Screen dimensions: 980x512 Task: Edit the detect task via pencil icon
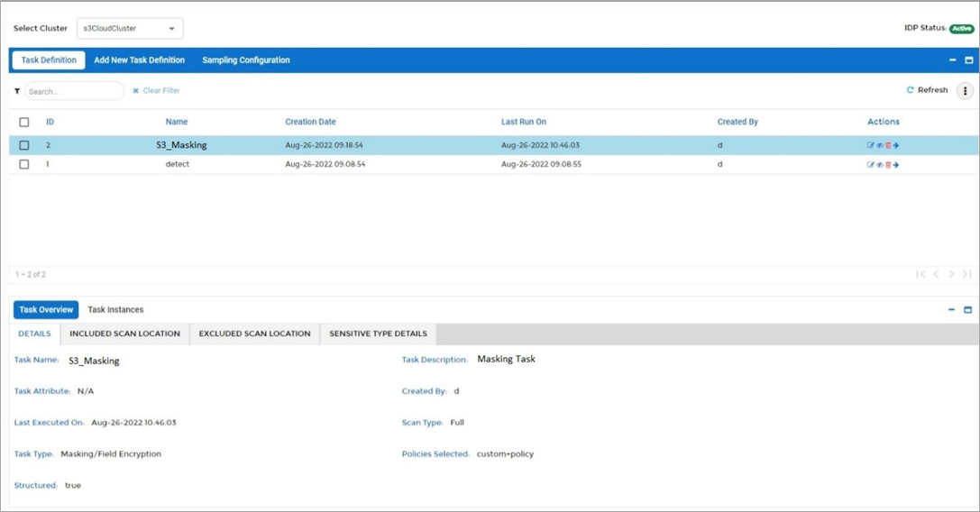coord(870,165)
